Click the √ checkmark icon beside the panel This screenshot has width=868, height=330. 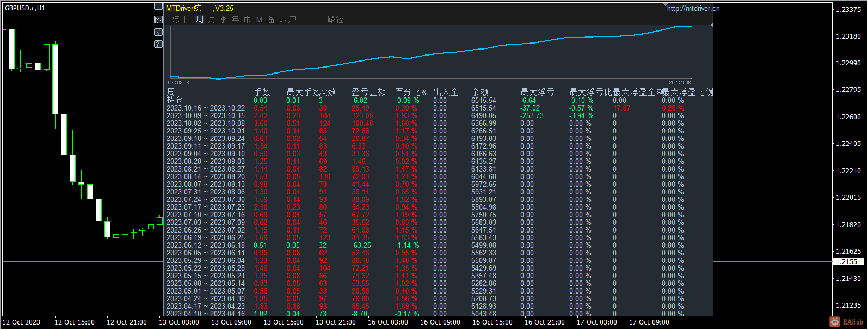(158, 32)
